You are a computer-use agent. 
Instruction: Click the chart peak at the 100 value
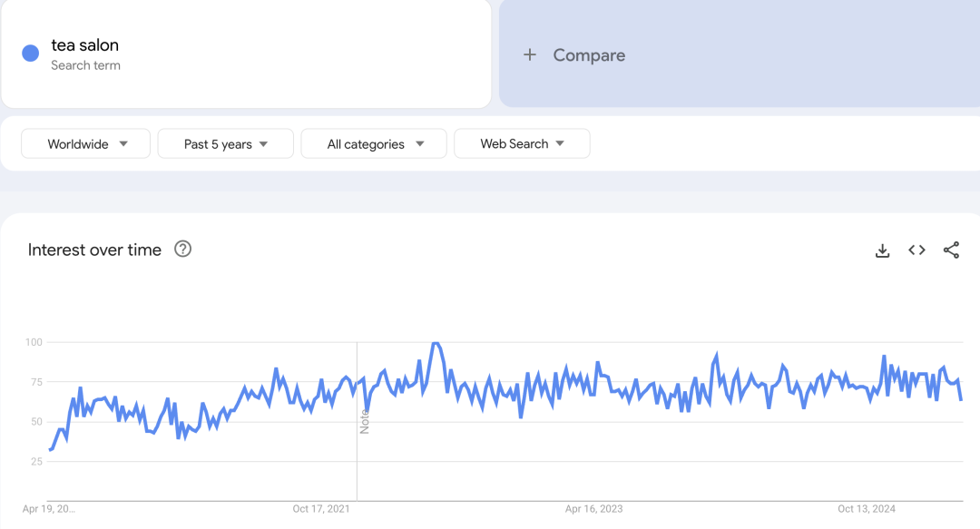436,343
